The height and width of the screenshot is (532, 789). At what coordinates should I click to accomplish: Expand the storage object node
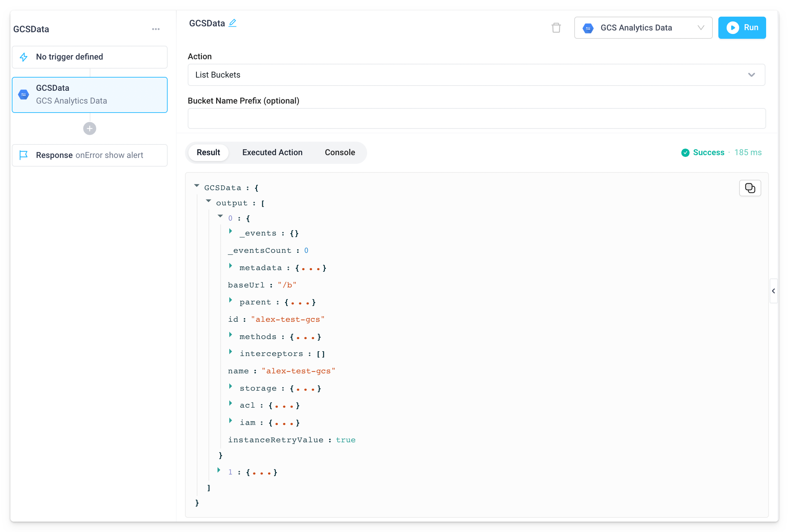[x=231, y=386]
